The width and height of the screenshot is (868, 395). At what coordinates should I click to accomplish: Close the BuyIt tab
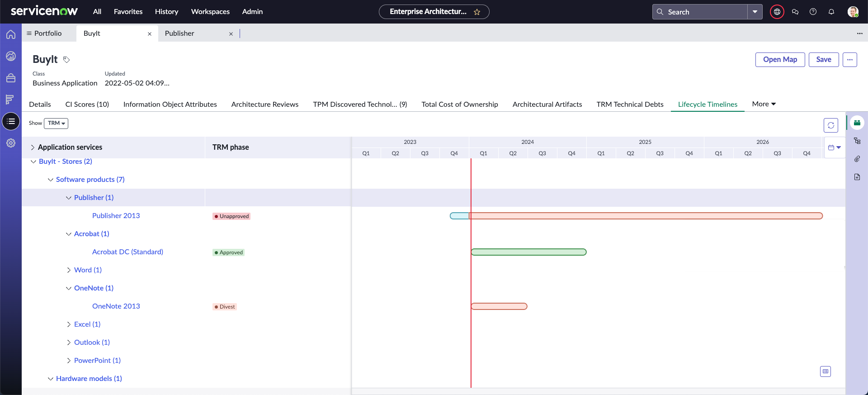pyautogui.click(x=150, y=34)
